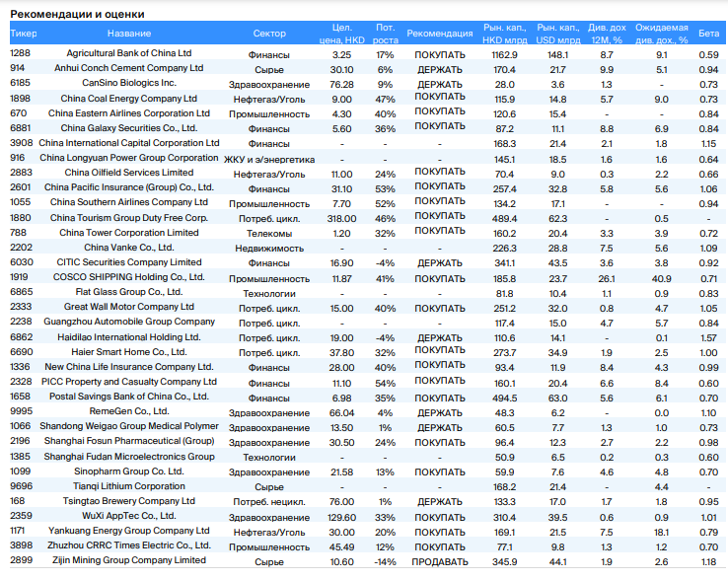Click expected dividend yield value 40.9
Image resolution: width=728 pixels, height=580 pixels.
point(662,279)
